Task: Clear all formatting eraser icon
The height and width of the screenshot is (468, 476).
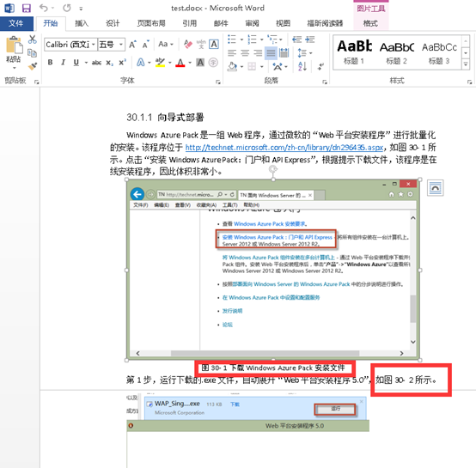Action: (188, 45)
